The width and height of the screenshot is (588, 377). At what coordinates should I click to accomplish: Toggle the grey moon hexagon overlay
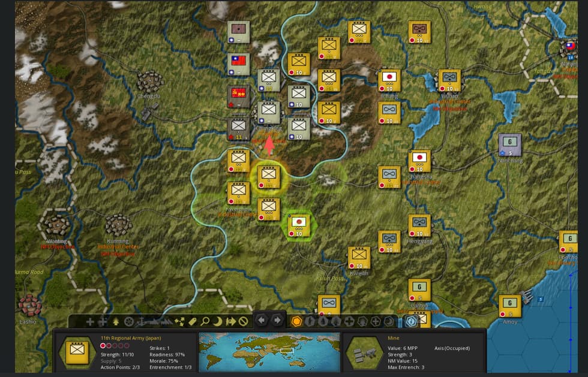(389, 321)
